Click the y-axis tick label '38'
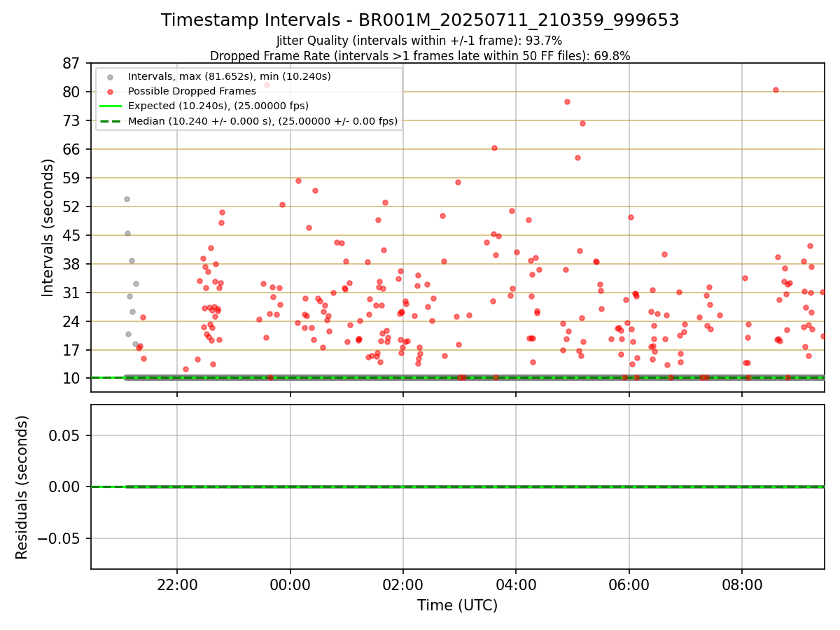 pos(71,264)
